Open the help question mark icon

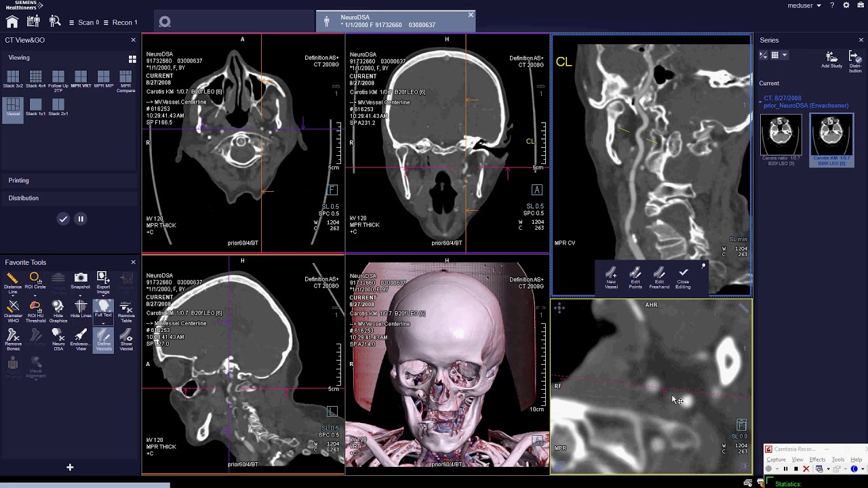pos(832,5)
